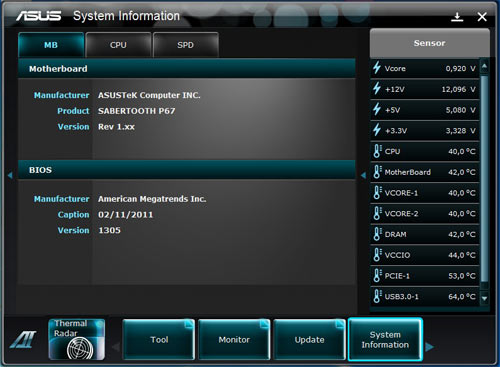Screen dimensions: 500x367
Task: Click the bottom bar left scroll arrow
Action: click(x=116, y=347)
